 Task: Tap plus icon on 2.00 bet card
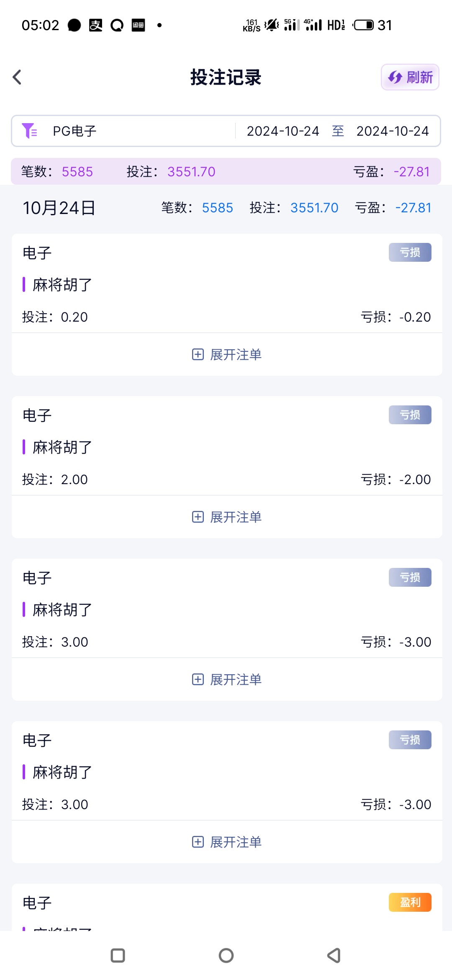coord(198,517)
